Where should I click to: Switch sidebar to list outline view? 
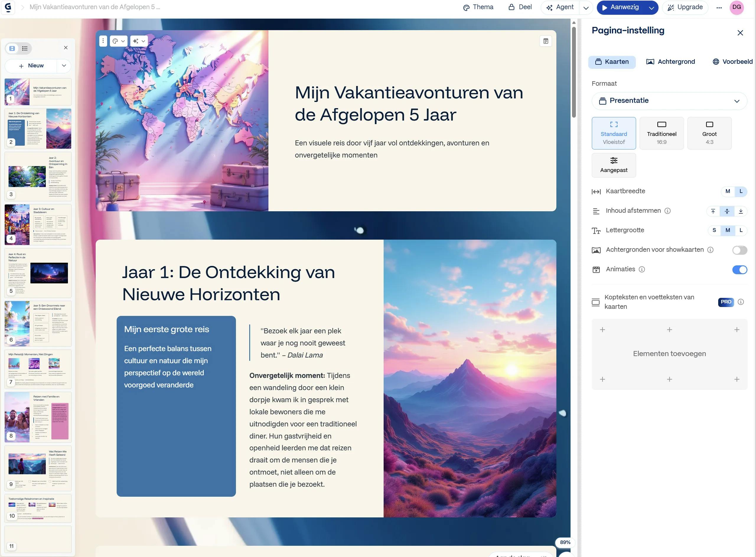click(x=25, y=48)
